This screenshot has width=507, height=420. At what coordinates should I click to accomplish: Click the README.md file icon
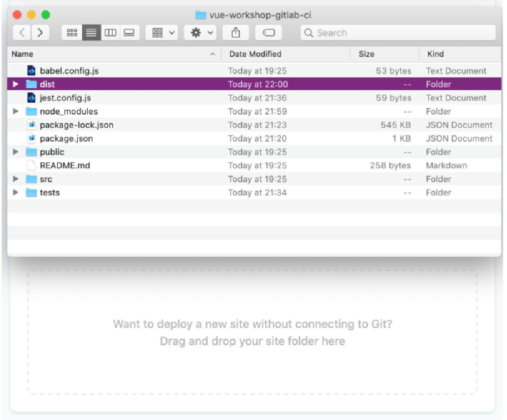click(32, 165)
